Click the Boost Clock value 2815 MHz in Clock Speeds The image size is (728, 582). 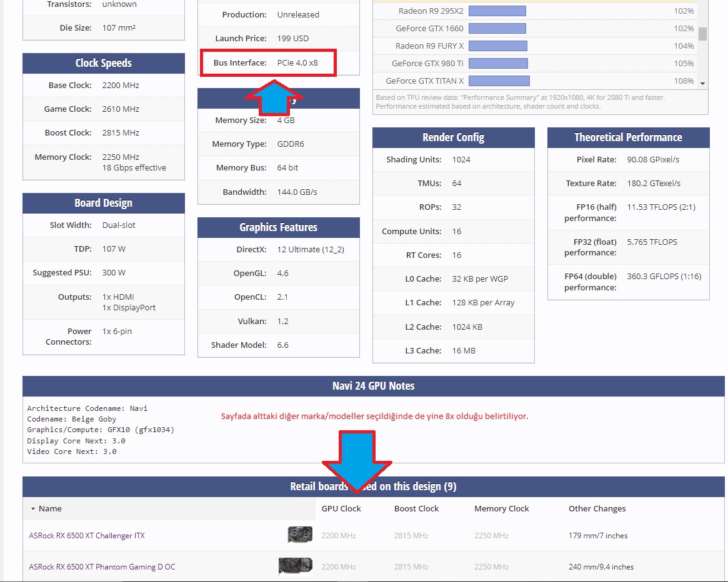121,133
